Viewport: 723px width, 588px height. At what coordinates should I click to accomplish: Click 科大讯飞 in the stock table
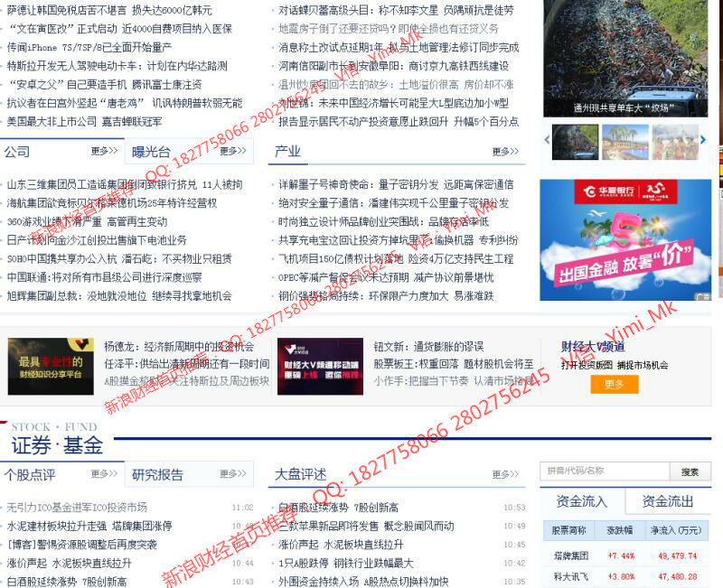[571, 576]
